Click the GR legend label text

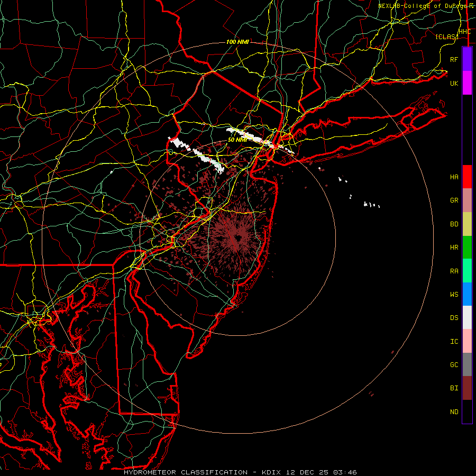click(x=454, y=200)
